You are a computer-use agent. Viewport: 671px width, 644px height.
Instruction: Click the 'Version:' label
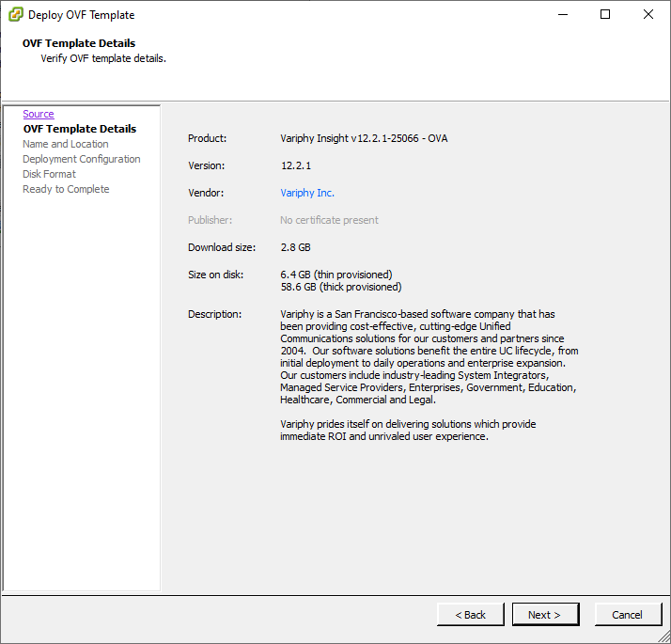[x=206, y=165]
